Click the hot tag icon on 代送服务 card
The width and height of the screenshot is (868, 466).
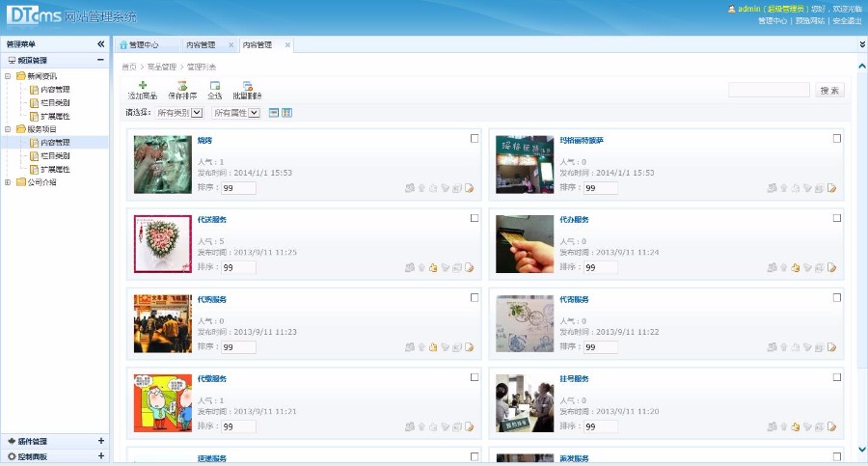click(445, 267)
